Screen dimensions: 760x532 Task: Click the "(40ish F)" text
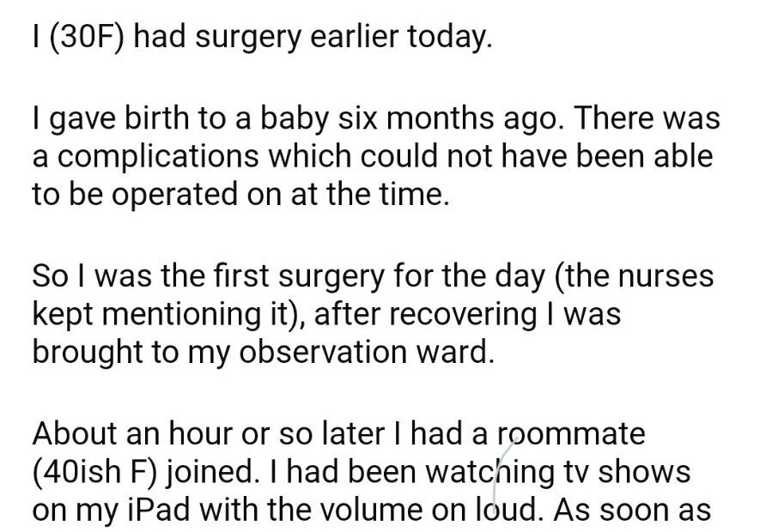(x=94, y=472)
